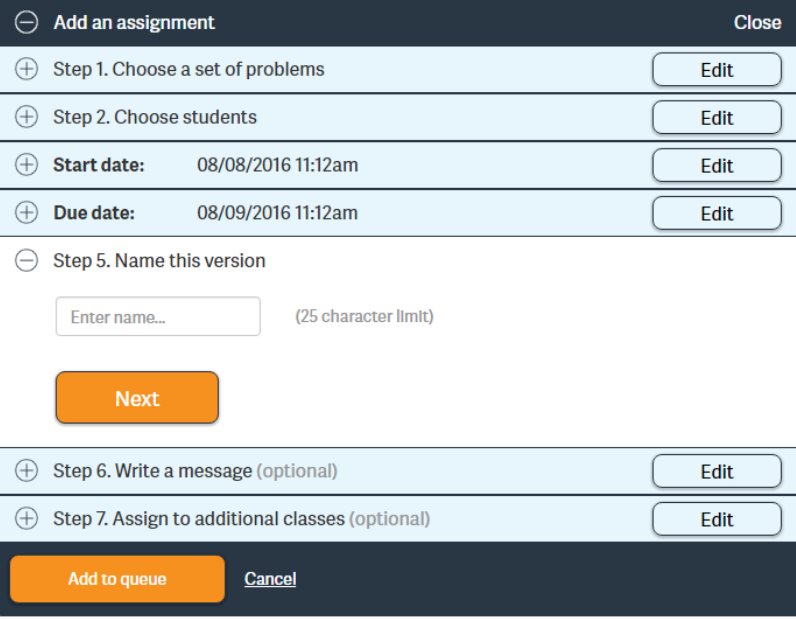This screenshot has height=619, width=796.
Task: Expand the Due date plus icon
Action: (x=27, y=213)
